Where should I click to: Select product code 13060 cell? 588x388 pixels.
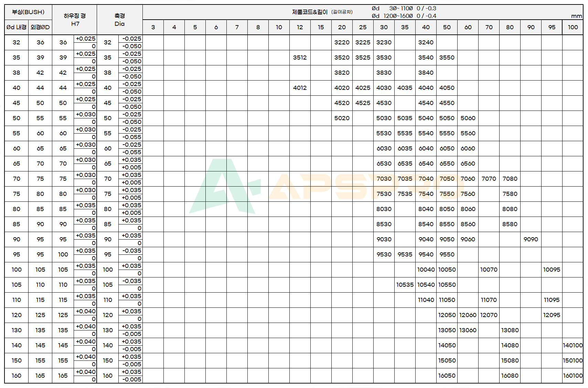pyautogui.click(x=468, y=330)
